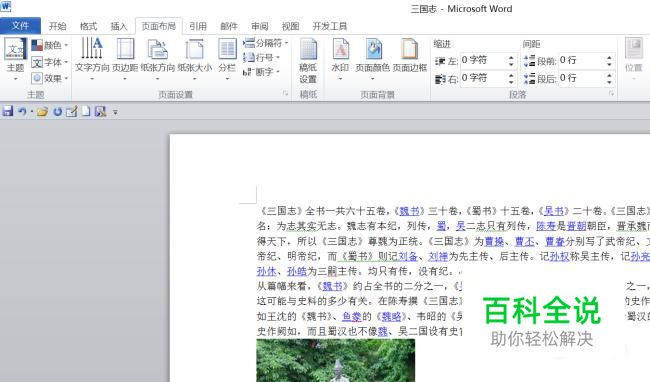Open the 行号 line numbers dropdown
The width and height of the screenshot is (650, 382).
click(262, 57)
